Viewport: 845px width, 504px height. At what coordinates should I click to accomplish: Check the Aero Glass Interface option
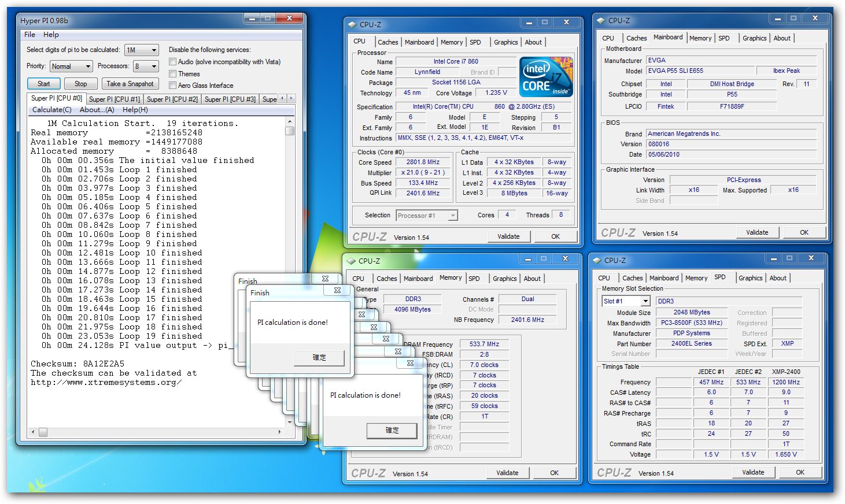tap(172, 86)
